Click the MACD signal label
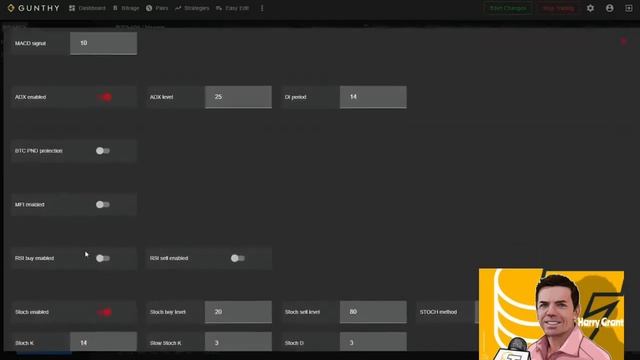 (x=30, y=43)
